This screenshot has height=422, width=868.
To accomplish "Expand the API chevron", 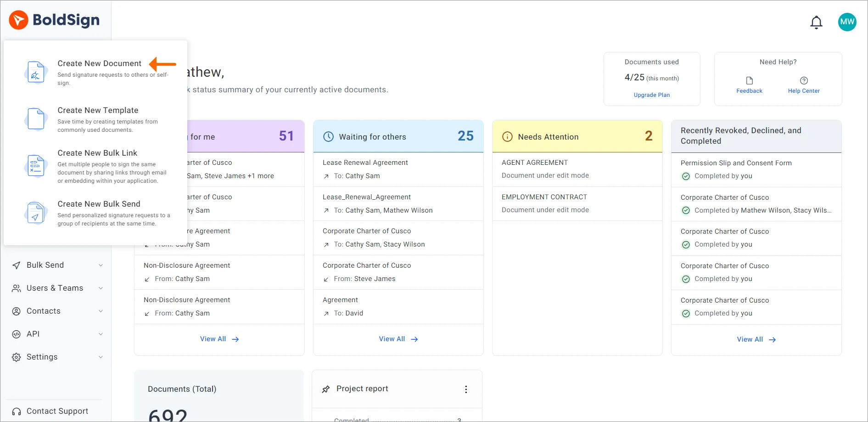I will click(x=101, y=334).
